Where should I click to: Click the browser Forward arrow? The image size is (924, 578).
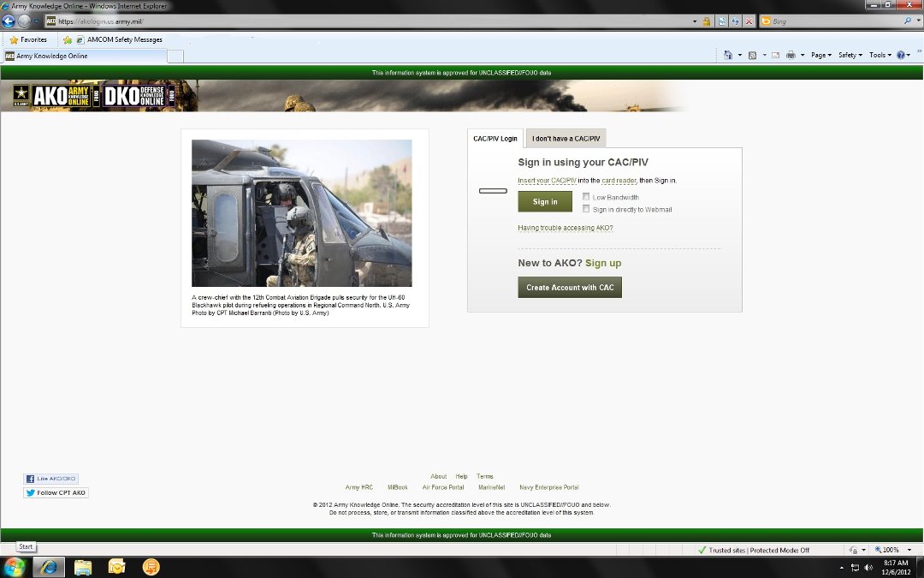24,21
